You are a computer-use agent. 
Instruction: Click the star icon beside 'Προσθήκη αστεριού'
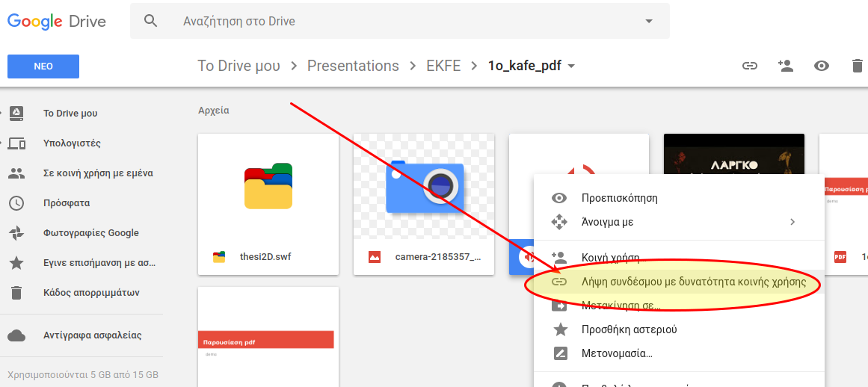pyautogui.click(x=561, y=329)
